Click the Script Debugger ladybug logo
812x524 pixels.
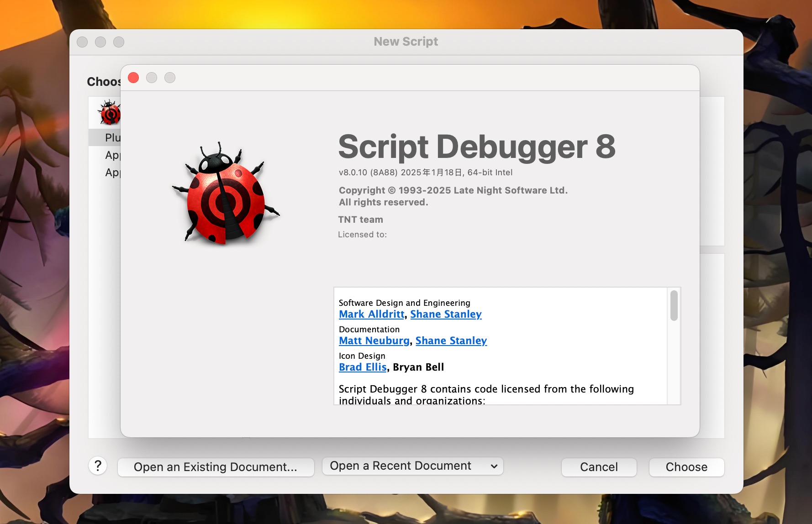225,193
